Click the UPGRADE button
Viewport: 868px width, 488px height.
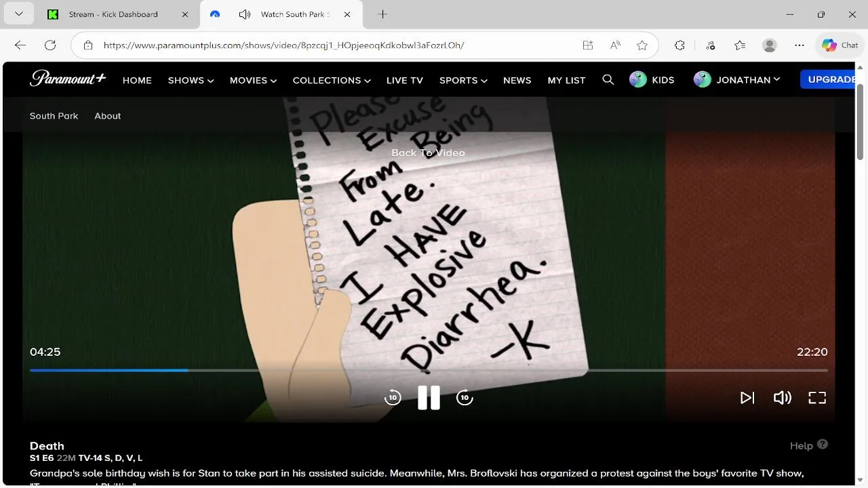829,79
